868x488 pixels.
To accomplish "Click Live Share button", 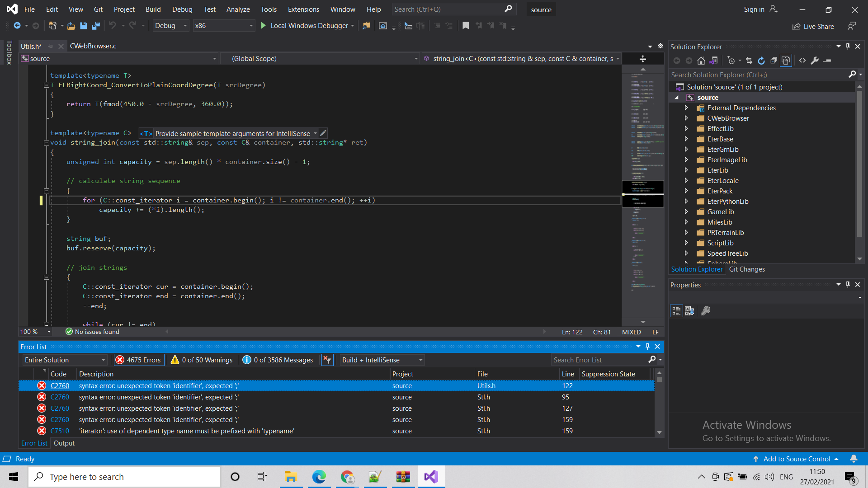I will tap(813, 27).
